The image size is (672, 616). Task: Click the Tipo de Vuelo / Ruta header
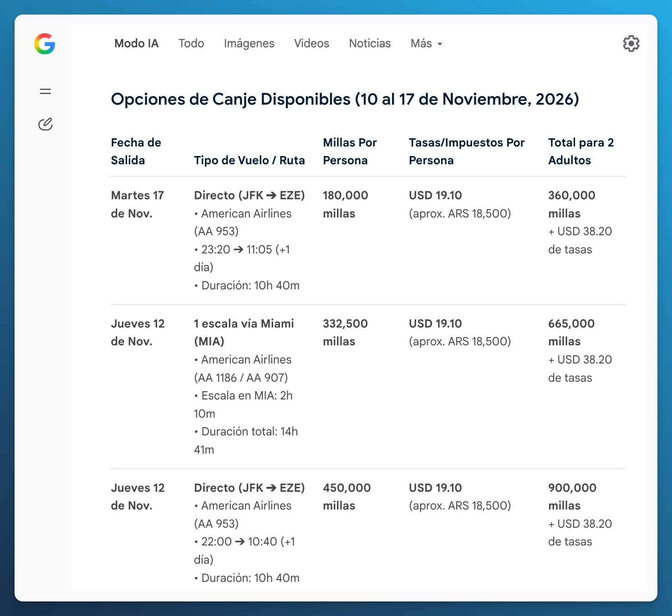249,160
